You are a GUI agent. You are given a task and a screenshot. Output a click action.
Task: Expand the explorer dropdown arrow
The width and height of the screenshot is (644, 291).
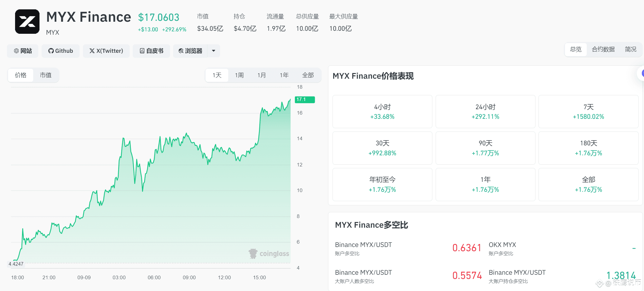[x=213, y=51]
